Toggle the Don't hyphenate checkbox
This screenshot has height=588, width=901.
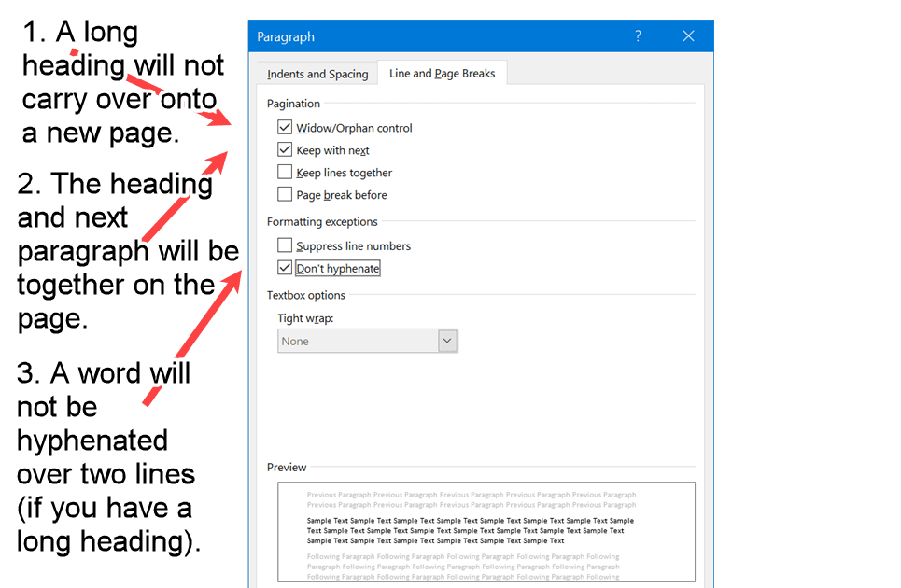pyautogui.click(x=285, y=268)
